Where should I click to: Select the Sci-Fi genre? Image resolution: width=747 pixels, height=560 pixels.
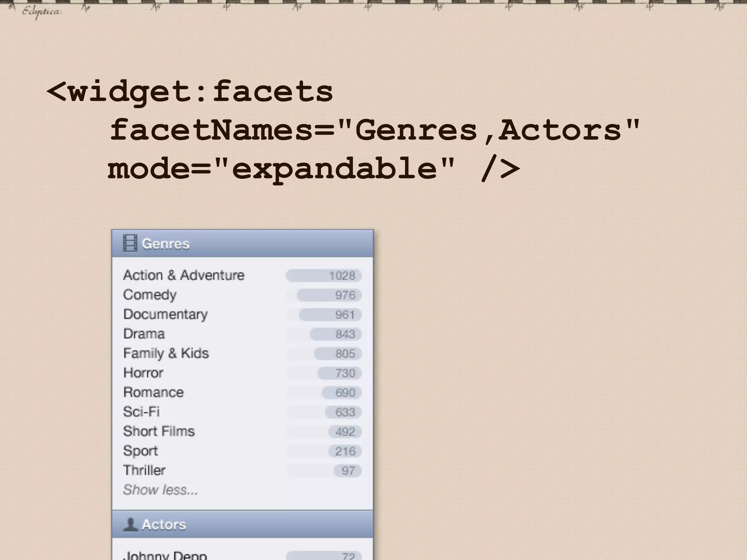[142, 412]
